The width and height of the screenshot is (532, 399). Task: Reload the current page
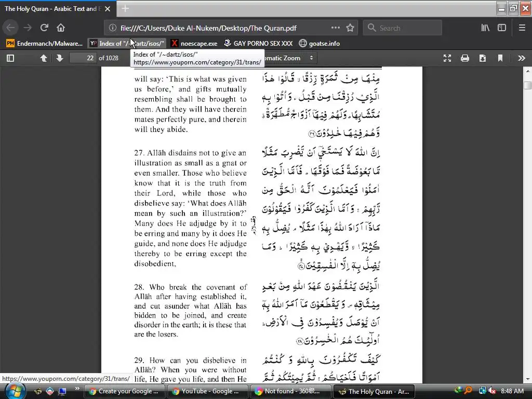(x=44, y=28)
